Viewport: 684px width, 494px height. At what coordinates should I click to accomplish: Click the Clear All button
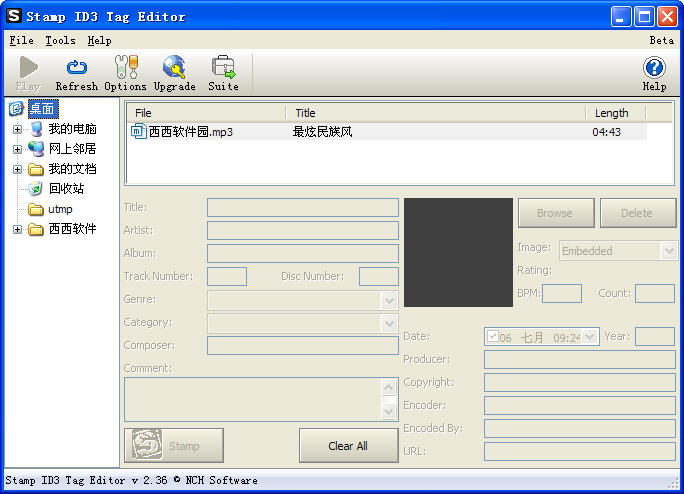tap(349, 446)
